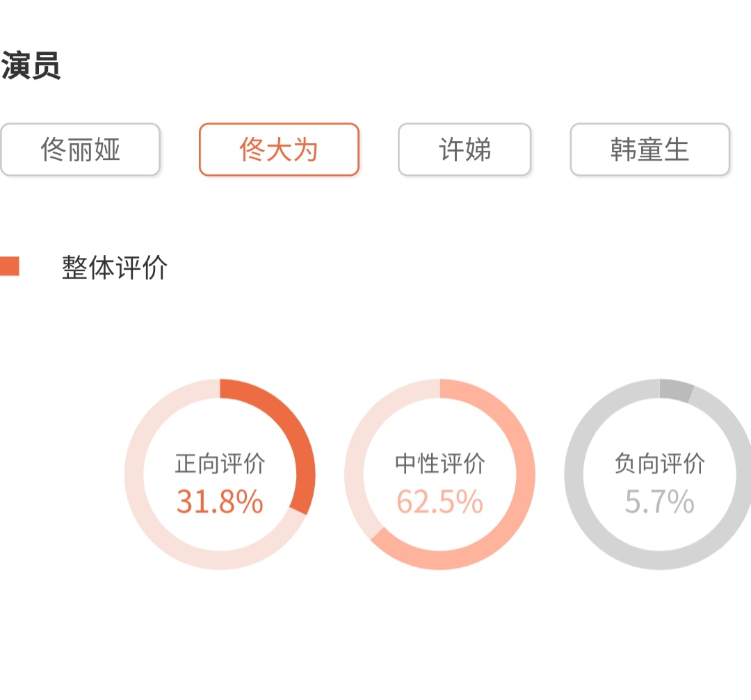Click the 演员 section heading
Viewport: 751px width, 700px height.
pos(31,67)
